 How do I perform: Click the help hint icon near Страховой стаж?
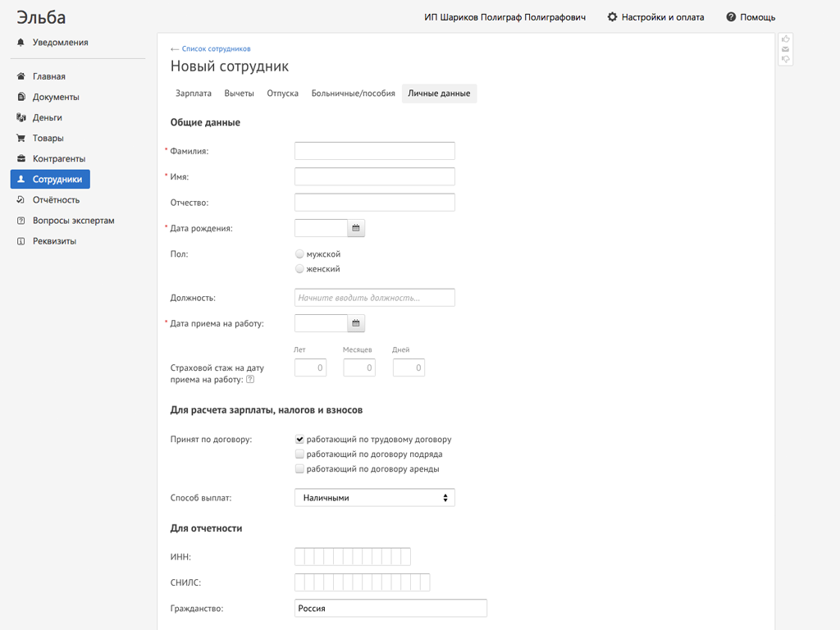pyautogui.click(x=250, y=379)
